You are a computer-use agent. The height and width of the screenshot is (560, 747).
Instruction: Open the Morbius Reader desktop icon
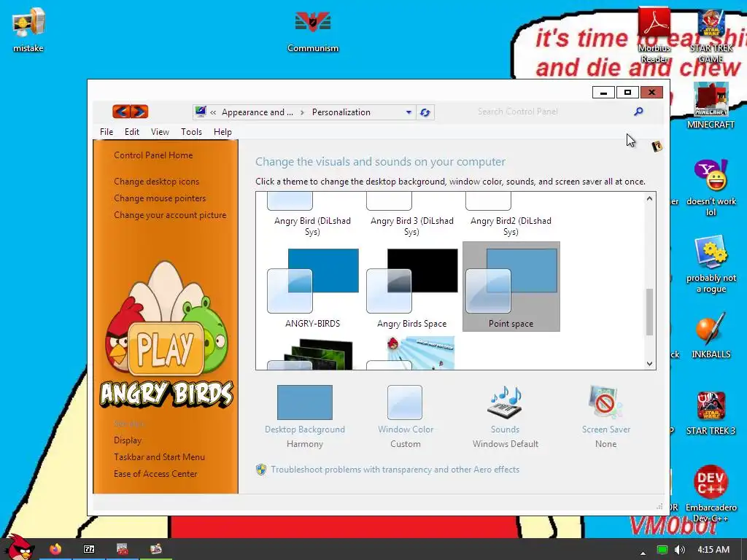(x=654, y=35)
